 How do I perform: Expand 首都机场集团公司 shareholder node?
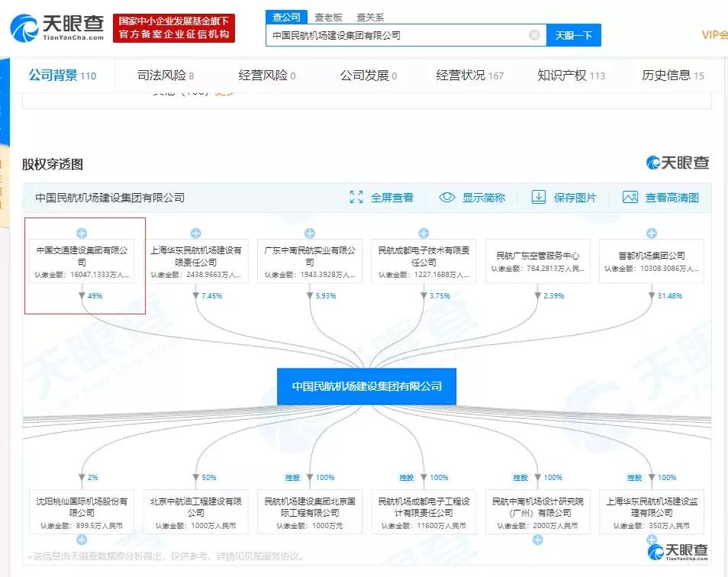652,233
